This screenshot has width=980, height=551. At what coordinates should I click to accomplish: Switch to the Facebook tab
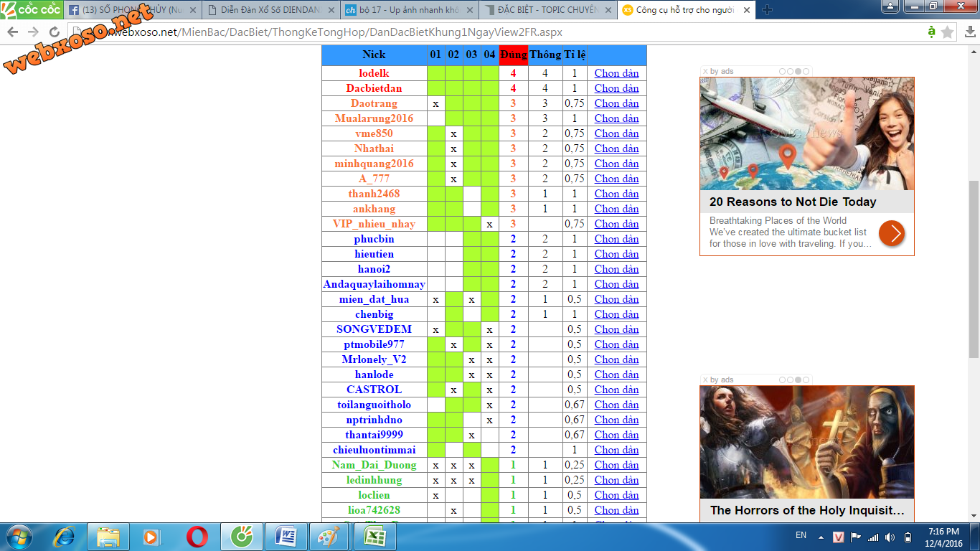(129, 10)
